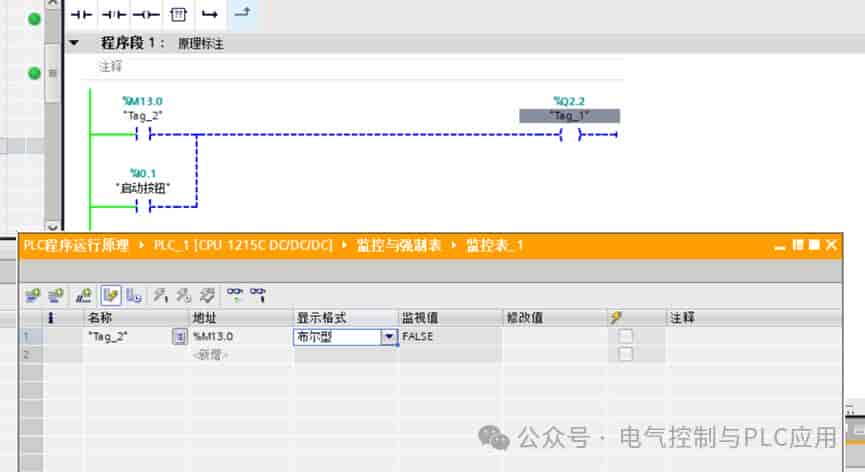Click the modify with trigger icon
The image size is (865, 472).
[184, 296]
